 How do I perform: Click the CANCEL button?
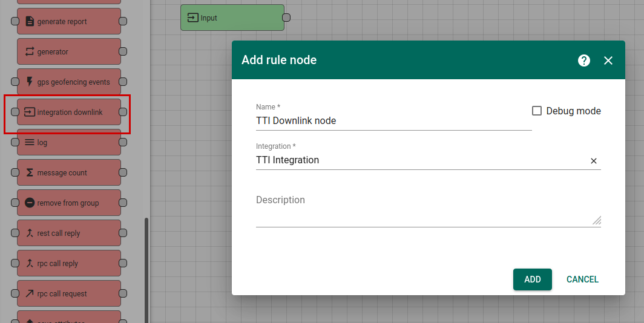[x=582, y=279]
